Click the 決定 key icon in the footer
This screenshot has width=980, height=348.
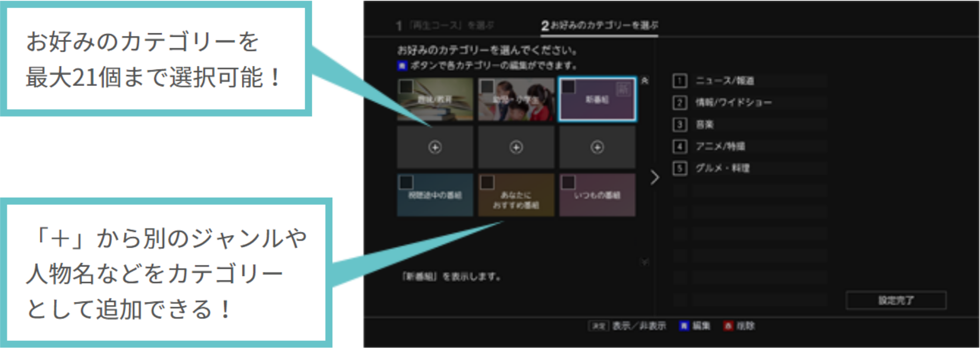click(598, 326)
